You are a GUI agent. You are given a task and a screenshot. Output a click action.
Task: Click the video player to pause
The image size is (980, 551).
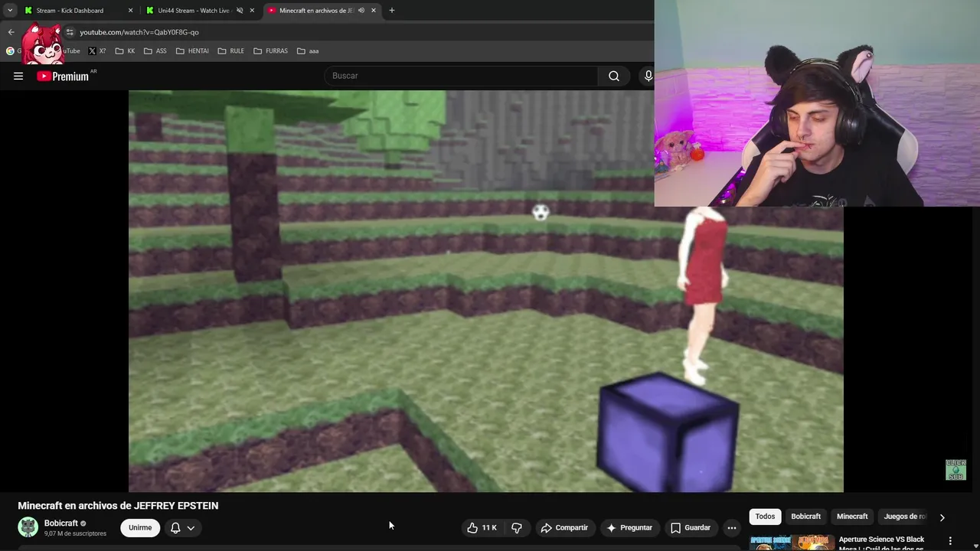(486, 291)
